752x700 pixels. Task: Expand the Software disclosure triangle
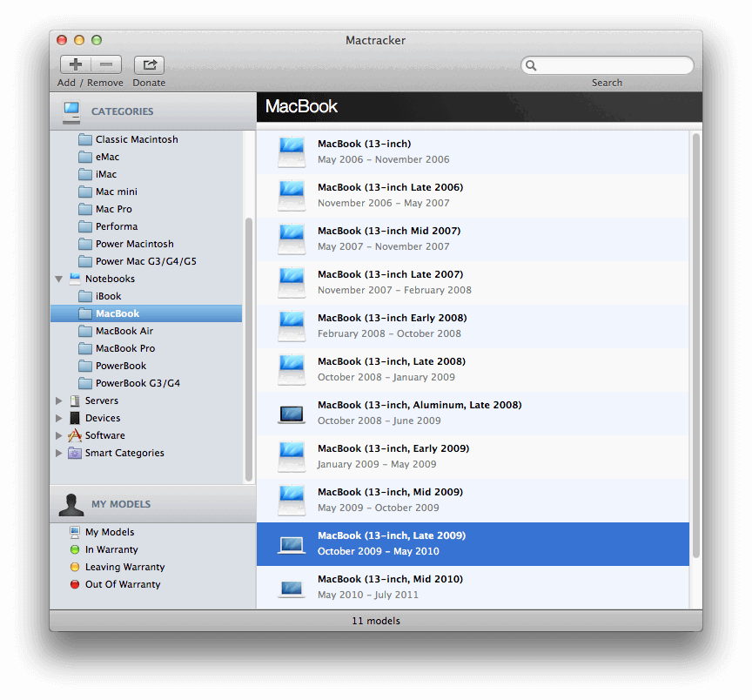coord(59,435)
